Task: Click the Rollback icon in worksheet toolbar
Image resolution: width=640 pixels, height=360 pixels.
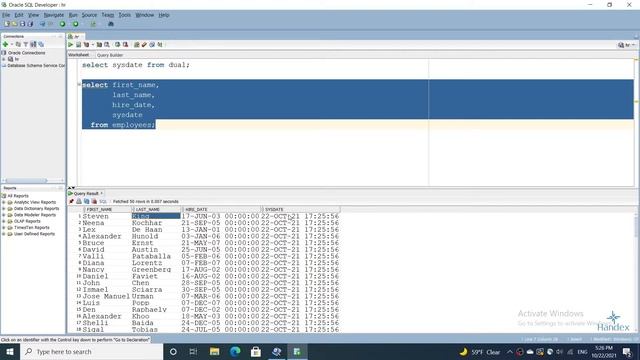Action: (x=125, y=44)
